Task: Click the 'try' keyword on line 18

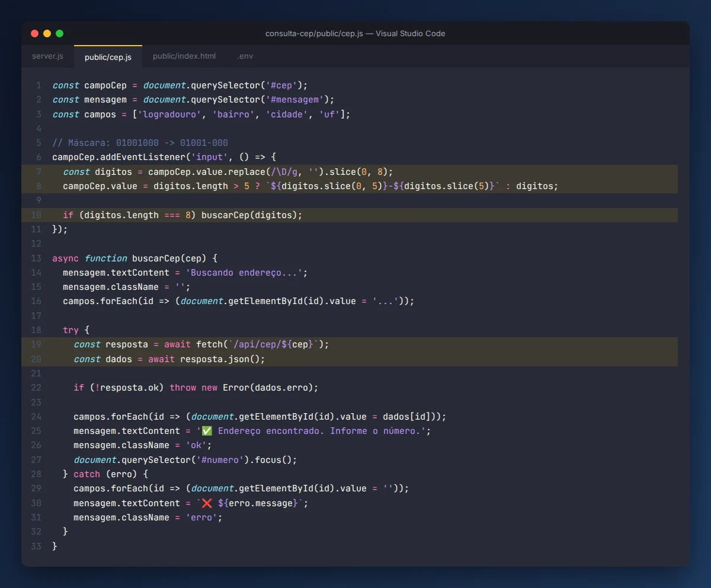Action: pos(71,330)
